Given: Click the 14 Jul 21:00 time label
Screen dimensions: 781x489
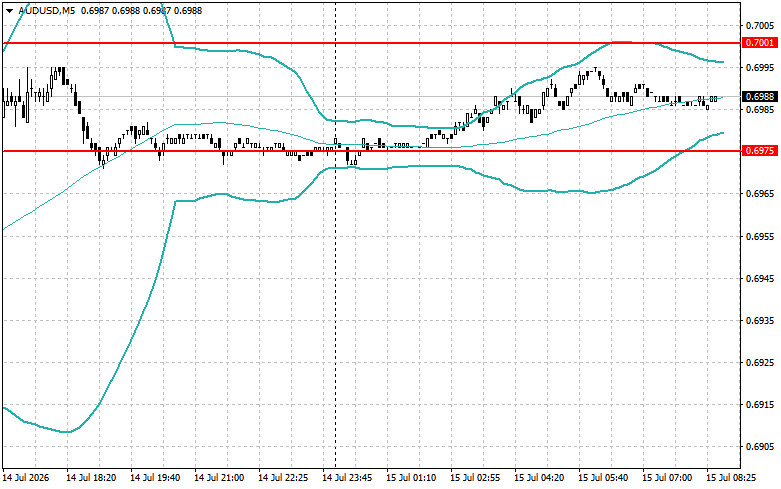Looking at the screenshot, I should pyautogui.click(x=219, y=478).
